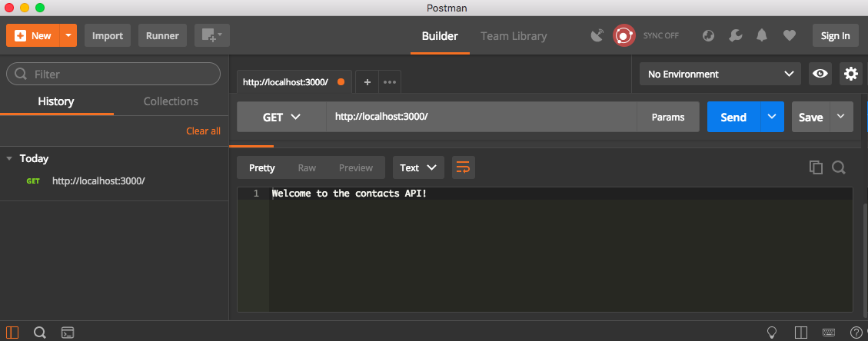This screenshot has width=868, height=341.
Task: Open new window icon dropdown
Action: [x=212, y=35]
